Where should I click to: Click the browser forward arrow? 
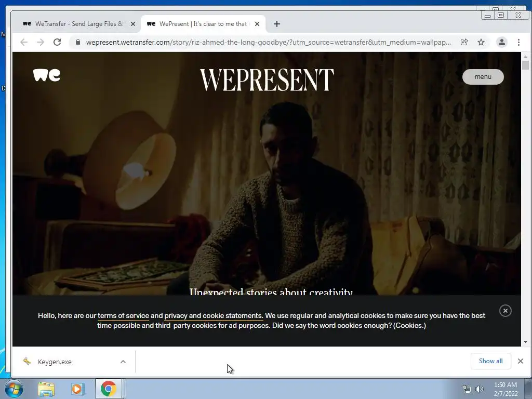(x=41, y=42)
